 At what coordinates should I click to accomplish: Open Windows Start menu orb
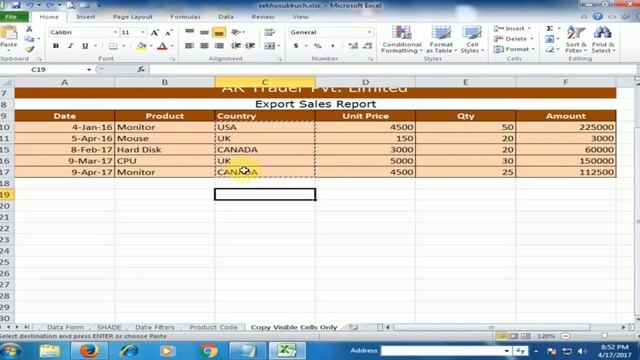coord(11,351)
